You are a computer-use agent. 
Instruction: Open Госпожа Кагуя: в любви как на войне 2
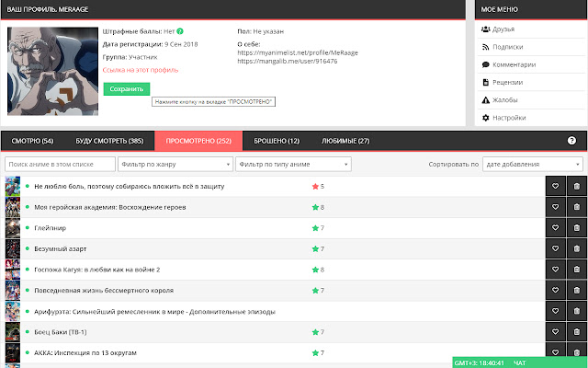pyautogui.click(x=97, y=270)
